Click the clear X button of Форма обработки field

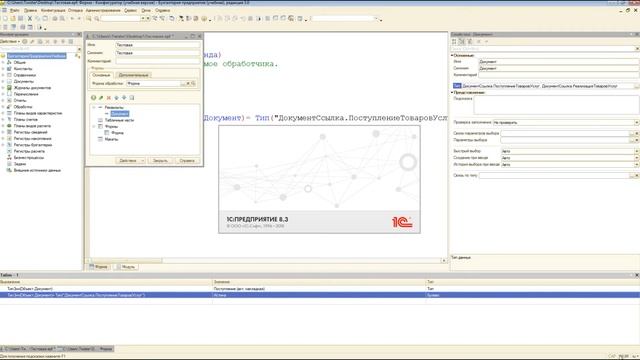point(188,83)
